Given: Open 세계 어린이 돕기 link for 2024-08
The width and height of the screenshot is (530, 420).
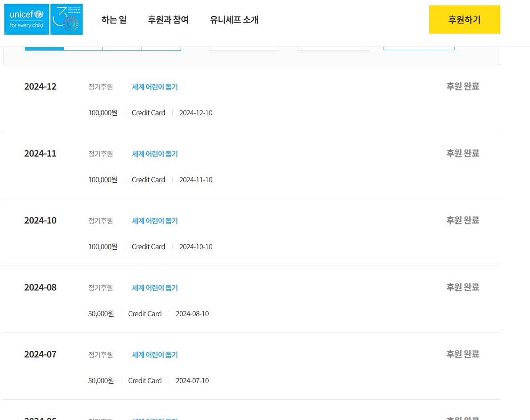Looking at the screenshot, I should coord(155,288).
